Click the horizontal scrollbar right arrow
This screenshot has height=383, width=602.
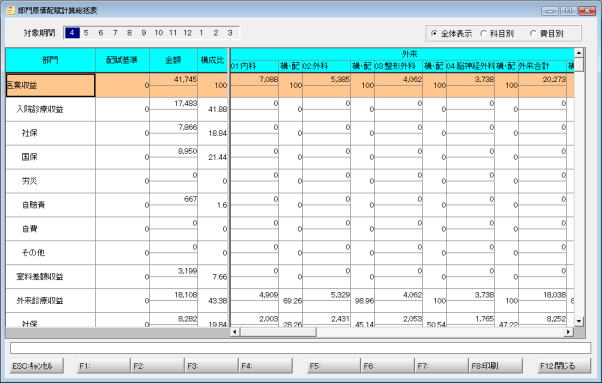569,332
